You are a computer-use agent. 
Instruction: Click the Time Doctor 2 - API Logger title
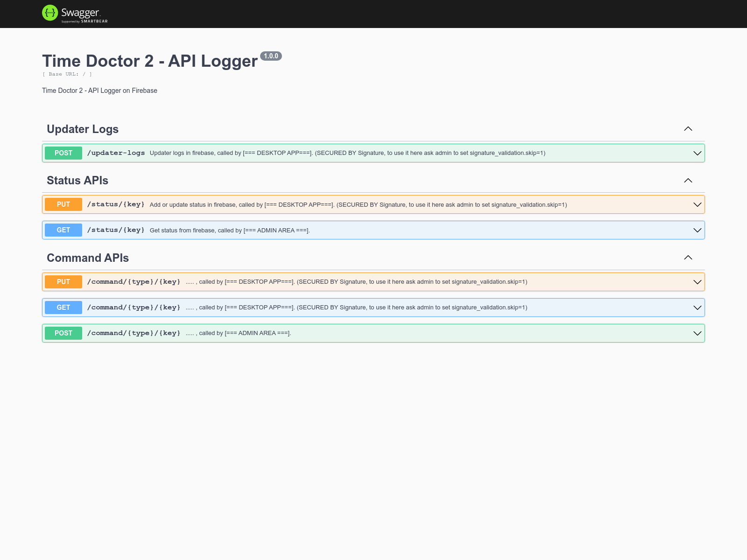(x=150, y=61)
